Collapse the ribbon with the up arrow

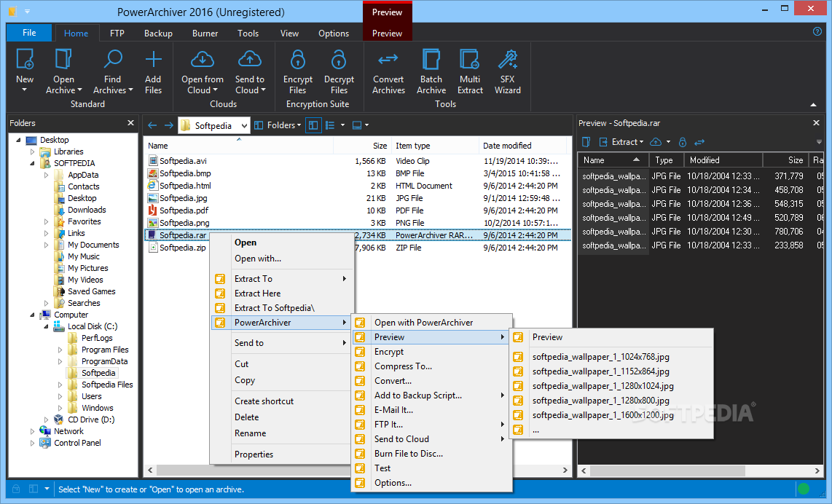pos(814,104)
